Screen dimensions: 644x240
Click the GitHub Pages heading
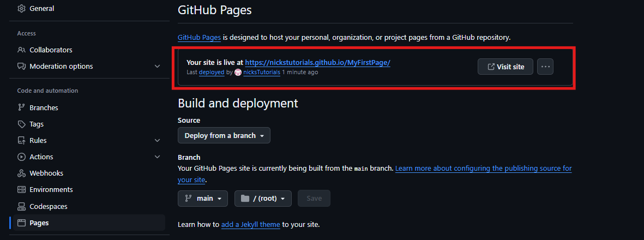point(214,10)
